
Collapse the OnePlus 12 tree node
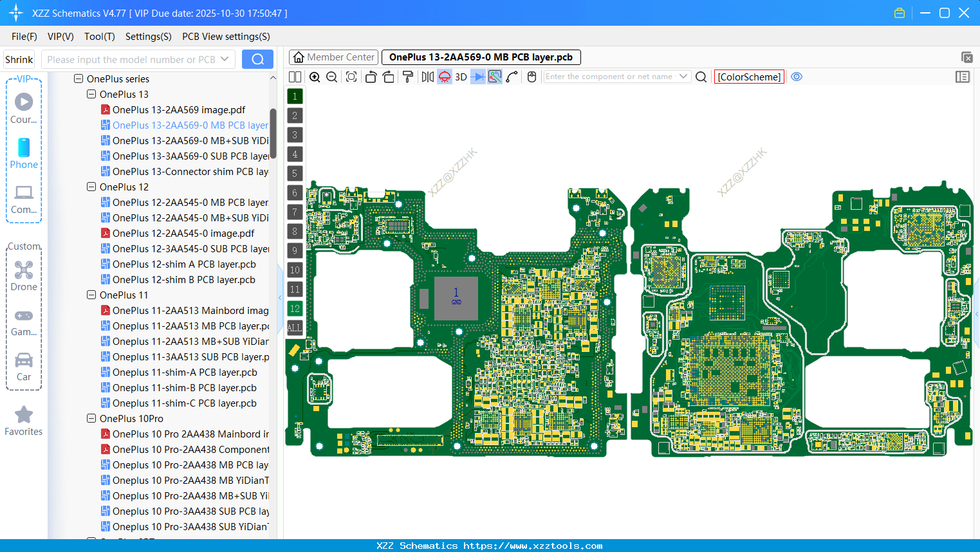[91, 187]
